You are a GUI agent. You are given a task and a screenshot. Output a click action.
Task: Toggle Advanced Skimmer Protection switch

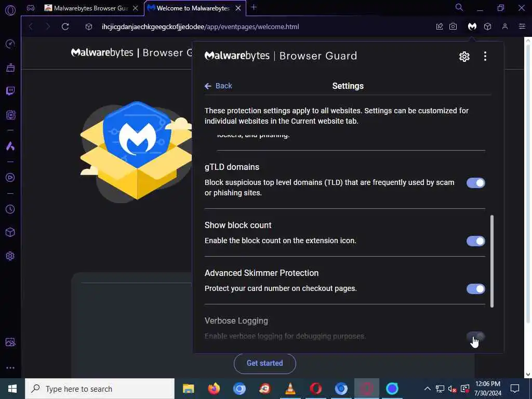(476, 289)
